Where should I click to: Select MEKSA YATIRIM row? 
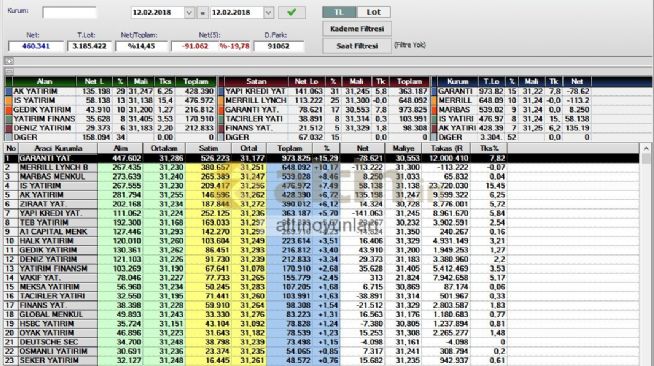click(321, 287)
